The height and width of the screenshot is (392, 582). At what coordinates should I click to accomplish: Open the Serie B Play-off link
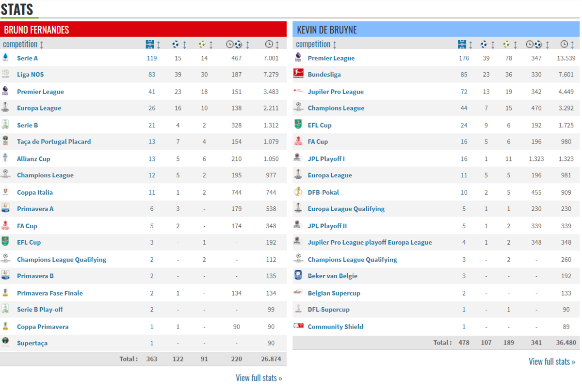tap(40, 310)
